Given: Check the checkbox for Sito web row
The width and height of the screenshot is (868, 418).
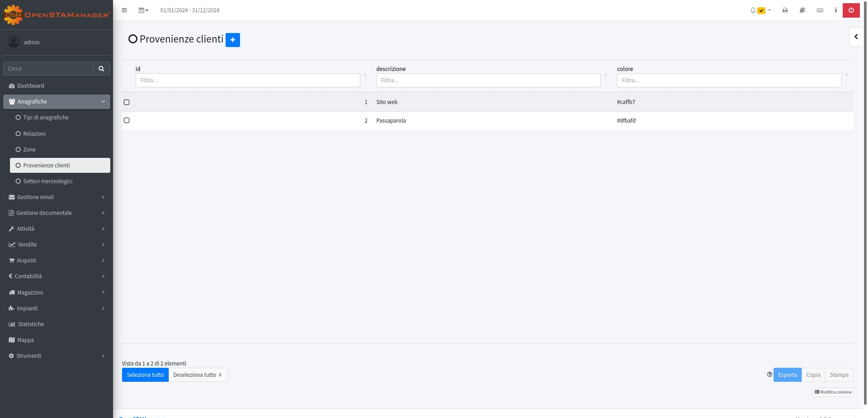Looking at the screenshot, I should 127,102.
